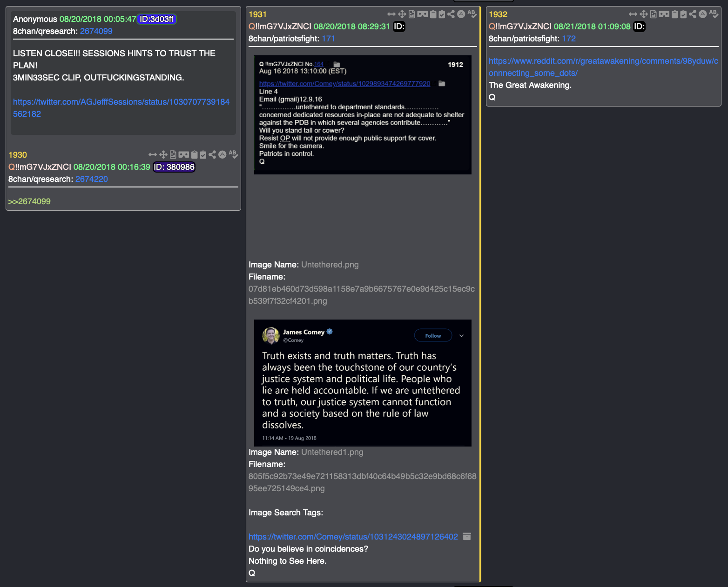Click the ID: badge on post 1931
728x587 pixels.
[x=399, y=27]
